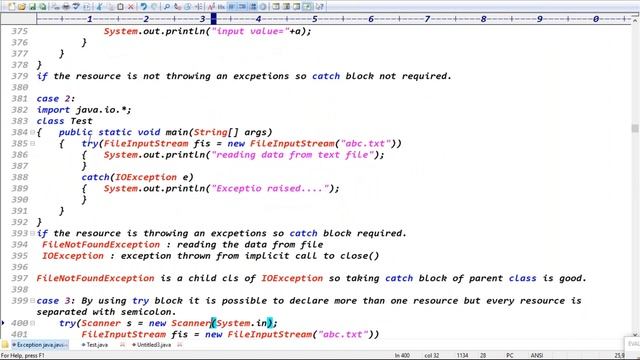Paste from clipboard using the Paste icon
This screenshot has height=360, width=640.
[x=120, y=7]
